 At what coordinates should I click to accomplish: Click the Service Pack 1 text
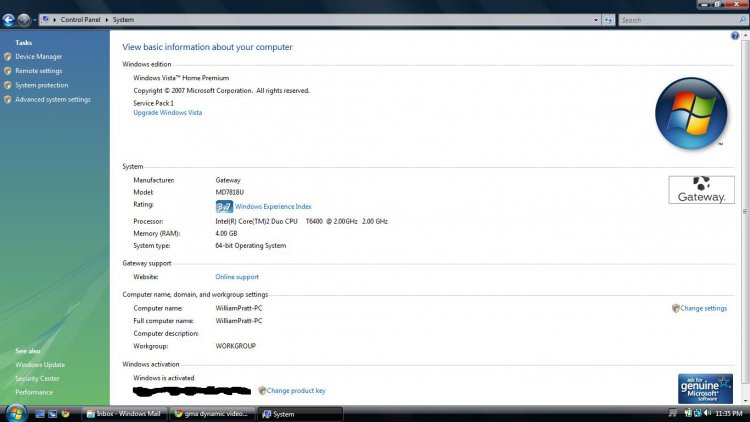click(154, 103)
